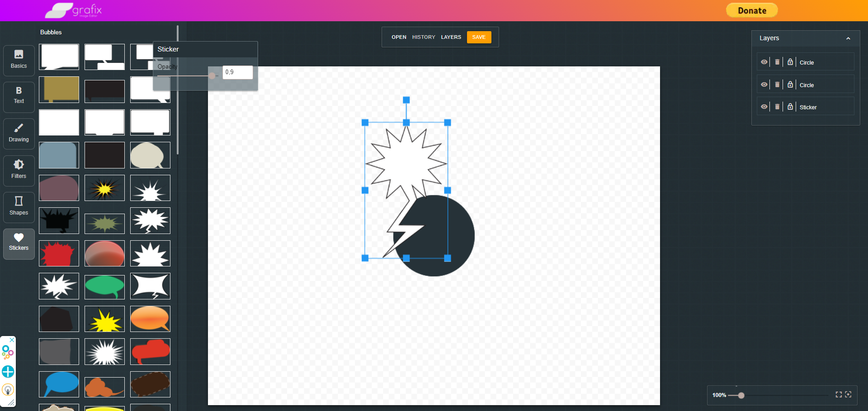
Task: Toggle visibility of the top Circle layer
Action: tap(764, 62)
